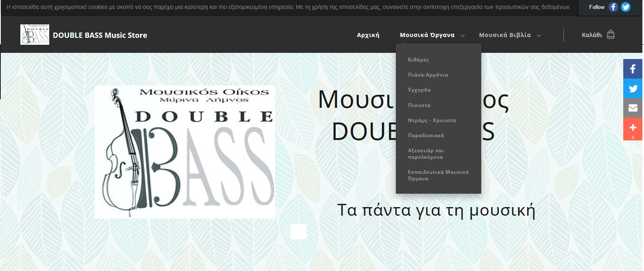Image resolution: width=644 pixels, height=271 pixels.
Task: Go to the Αρχική home page
Action: 368,35
